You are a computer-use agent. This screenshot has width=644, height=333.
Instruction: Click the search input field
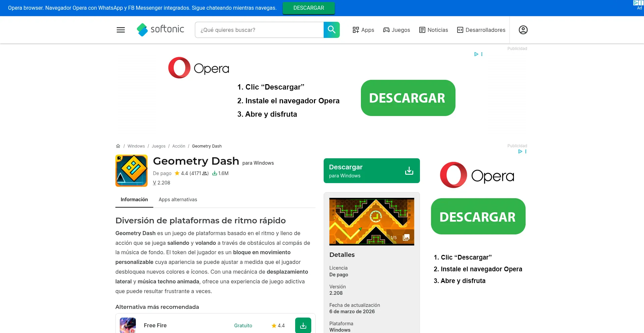(259, 30)
